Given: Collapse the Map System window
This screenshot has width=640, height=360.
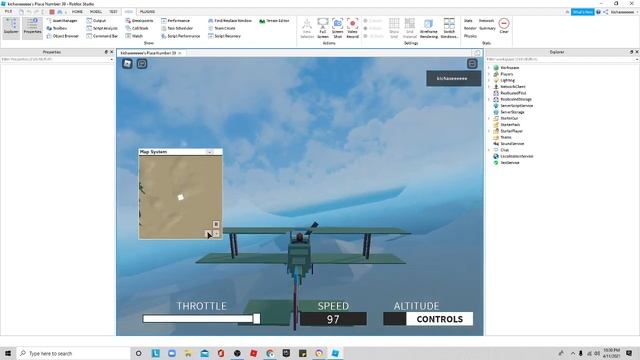Looking at the screenshot, I should coord(209,152).
